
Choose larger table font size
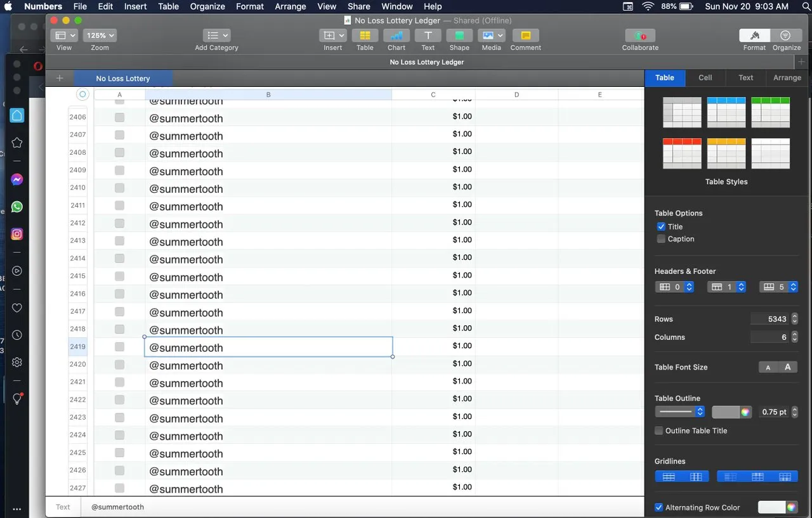[788, 367]
